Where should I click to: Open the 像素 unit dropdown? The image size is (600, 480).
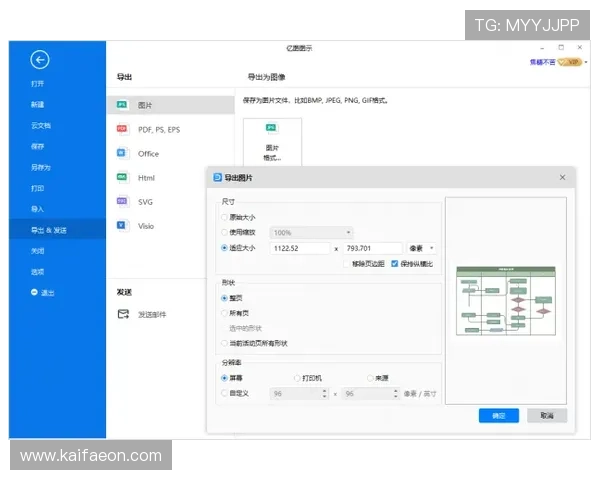click(x=421, y=248)
